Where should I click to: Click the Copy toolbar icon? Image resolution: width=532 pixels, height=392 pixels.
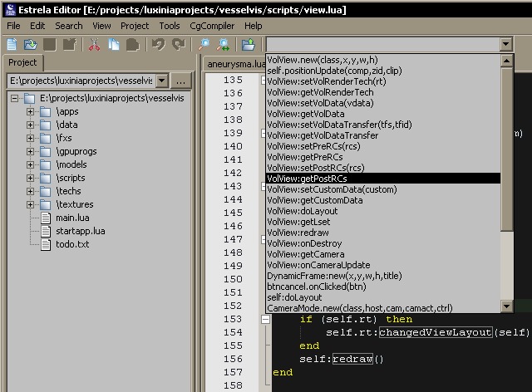[113, 44]
